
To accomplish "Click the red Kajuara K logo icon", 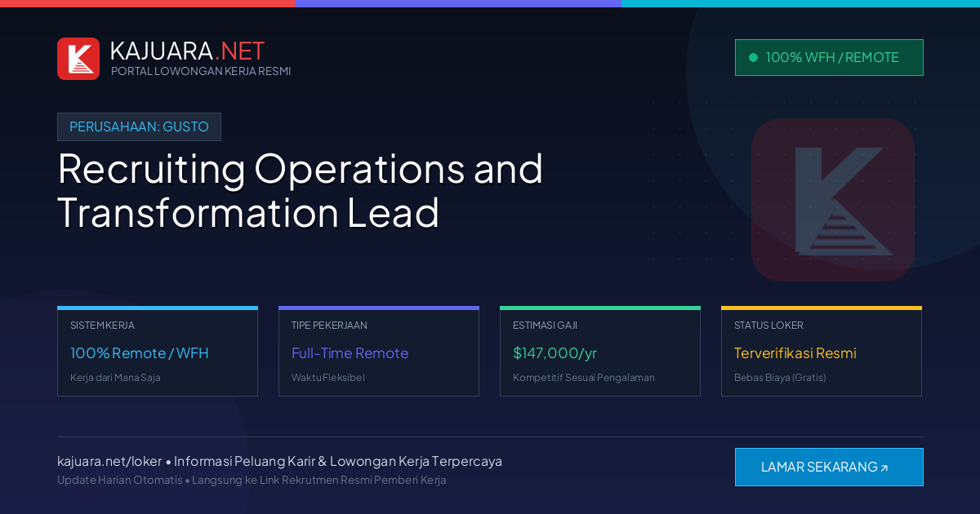I will (x=78, y=59).
